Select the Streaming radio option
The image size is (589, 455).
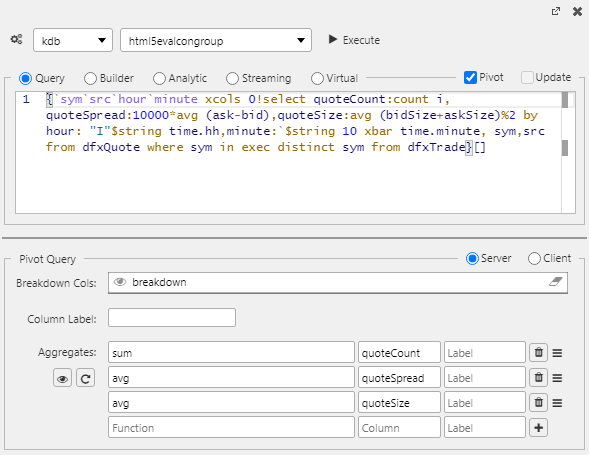pos(232,79)
